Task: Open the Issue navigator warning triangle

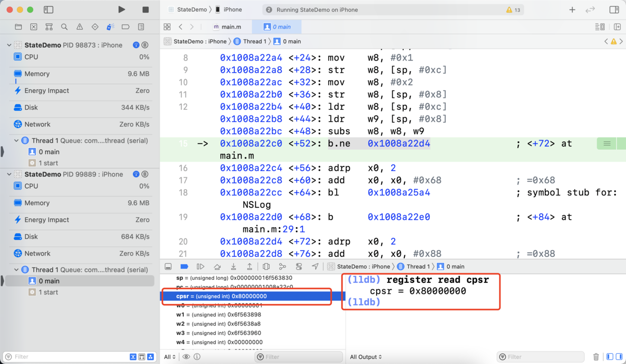Action: click(80, 27)
